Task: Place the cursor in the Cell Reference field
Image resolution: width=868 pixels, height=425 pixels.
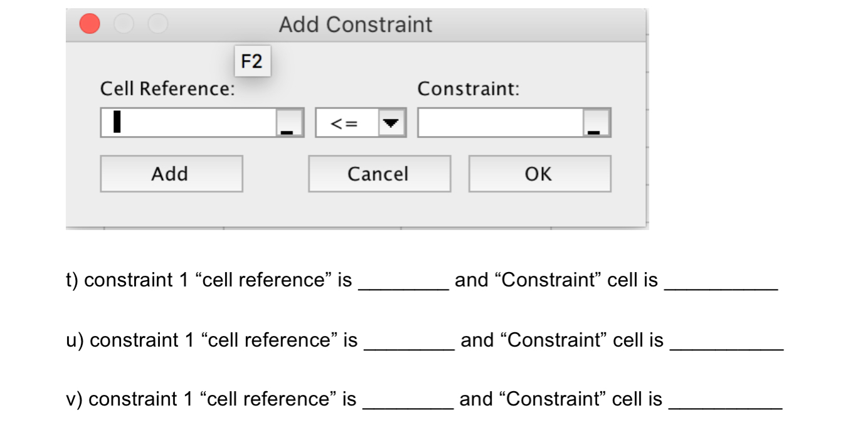Action: tap(188, 121)
